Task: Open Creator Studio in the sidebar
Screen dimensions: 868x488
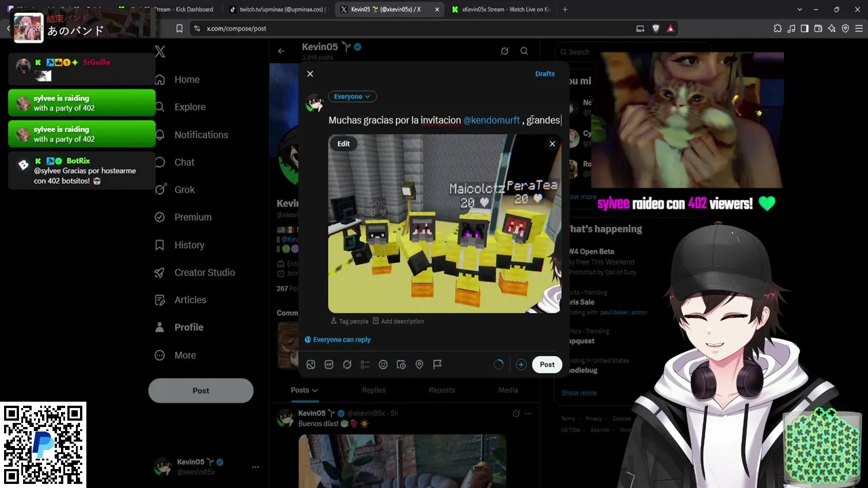Action: [195, 272]
